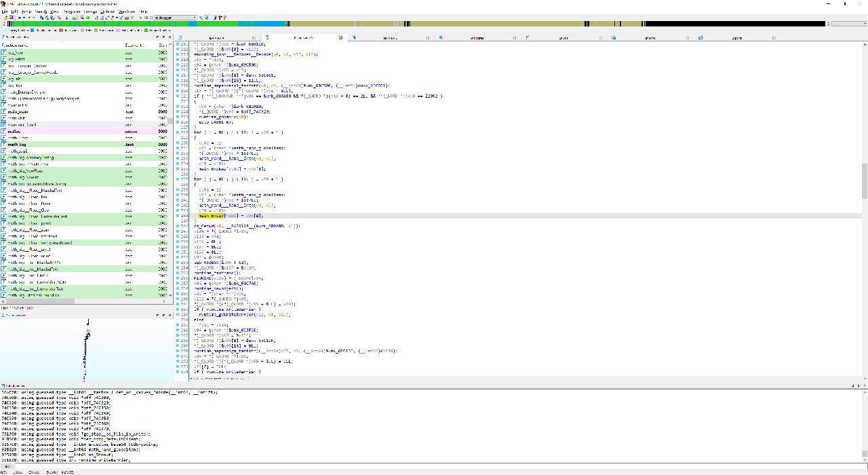Toggle a breakpoint on pseudocode line 244
868x475 pixels.
(179, 215)
